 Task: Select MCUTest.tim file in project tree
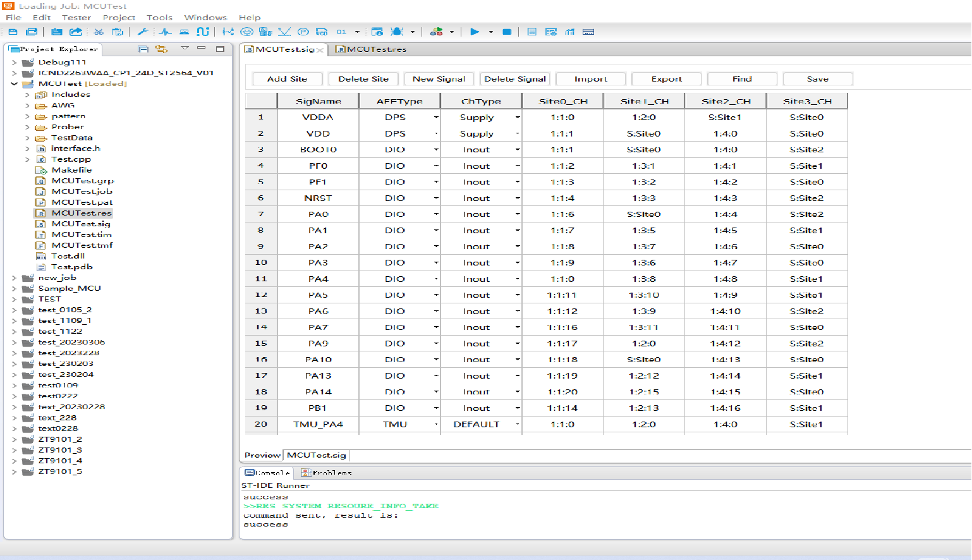(x=81, y=234)
